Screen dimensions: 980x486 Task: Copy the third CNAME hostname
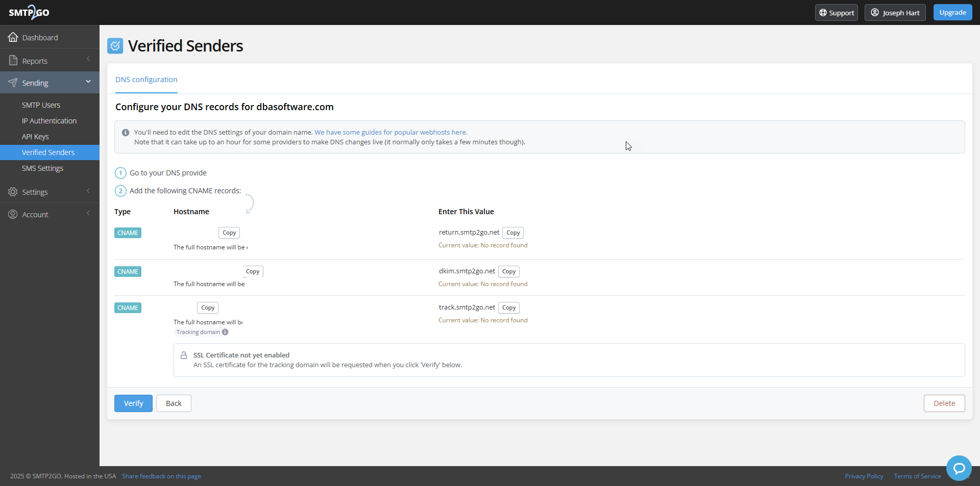coord(208,308)
